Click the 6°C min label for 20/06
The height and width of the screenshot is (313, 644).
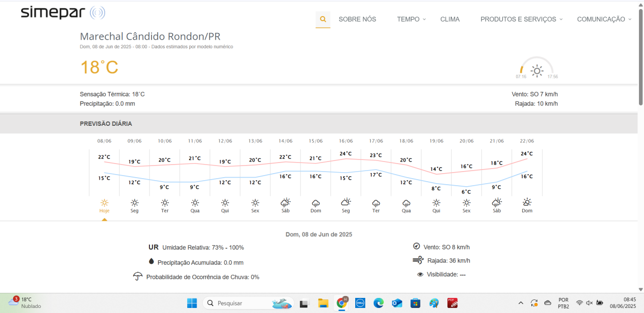point(466,192)
